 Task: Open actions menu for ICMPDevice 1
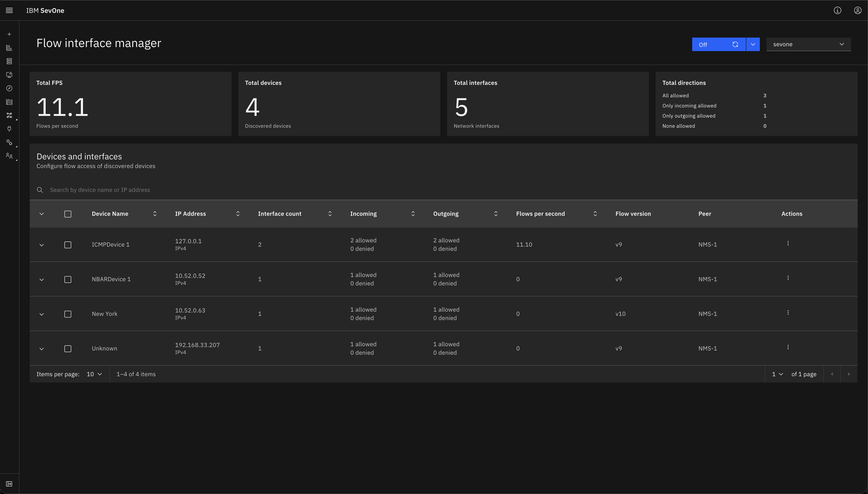pyautogui.click(x=788, y=243)
